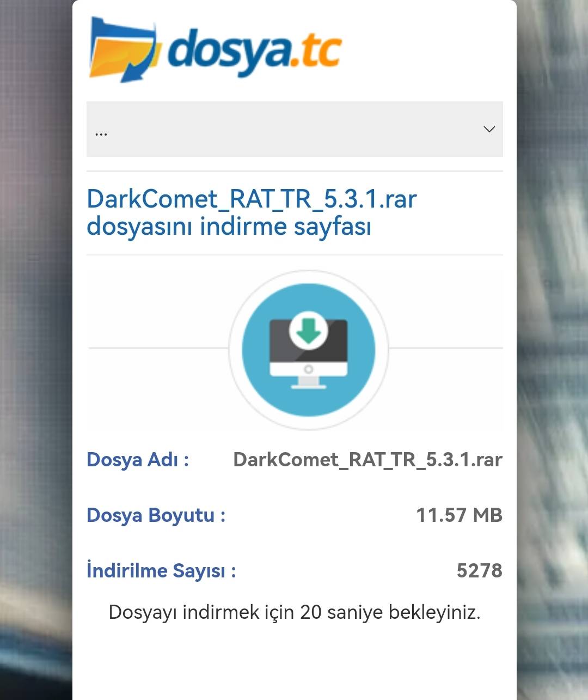588x700 pixels.
Task: Open the '...' dropdown menu
Action: click(295, 129)
